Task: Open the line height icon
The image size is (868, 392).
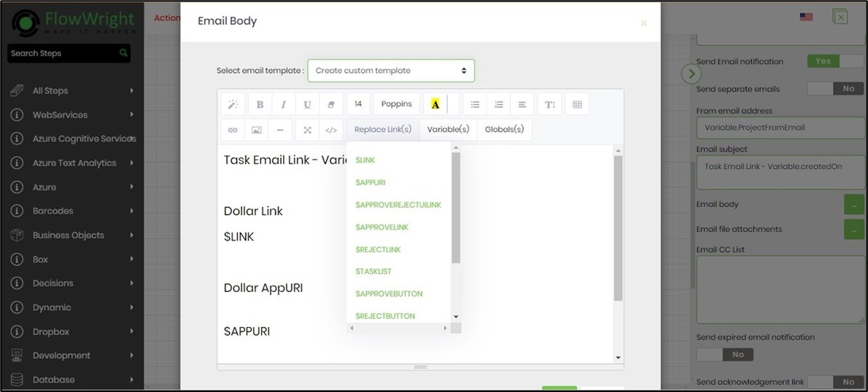Action: 550,104
